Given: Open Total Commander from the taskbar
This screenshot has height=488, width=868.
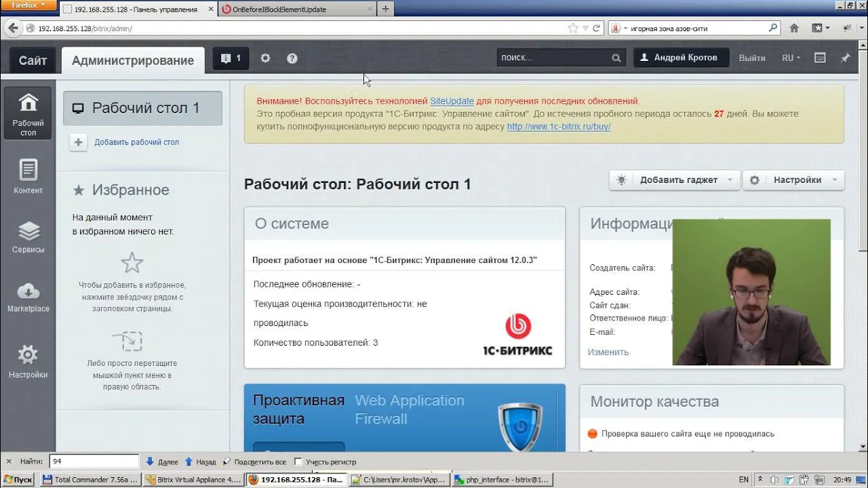Looking at the screenshot, I should pos(90,479).
